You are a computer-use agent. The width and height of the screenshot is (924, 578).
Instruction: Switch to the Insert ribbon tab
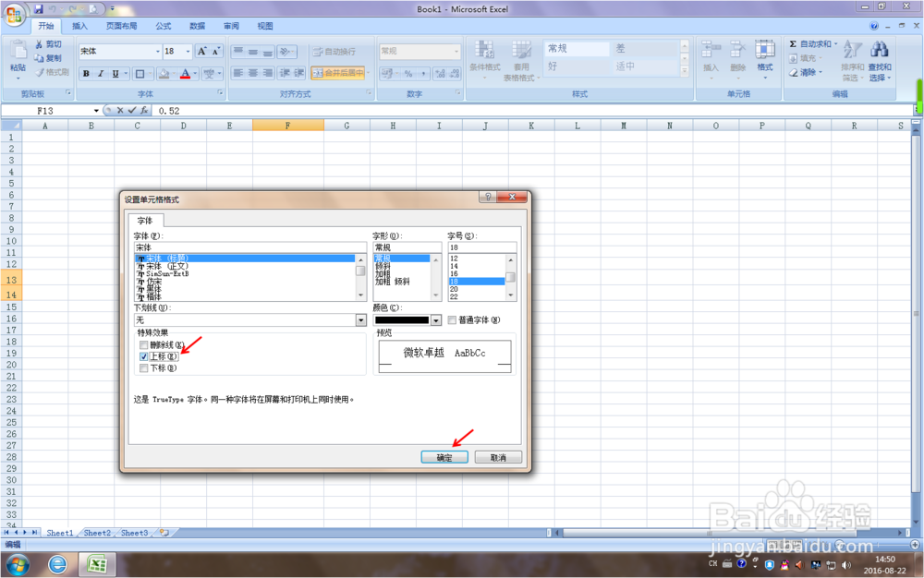[x=79, y=26]
